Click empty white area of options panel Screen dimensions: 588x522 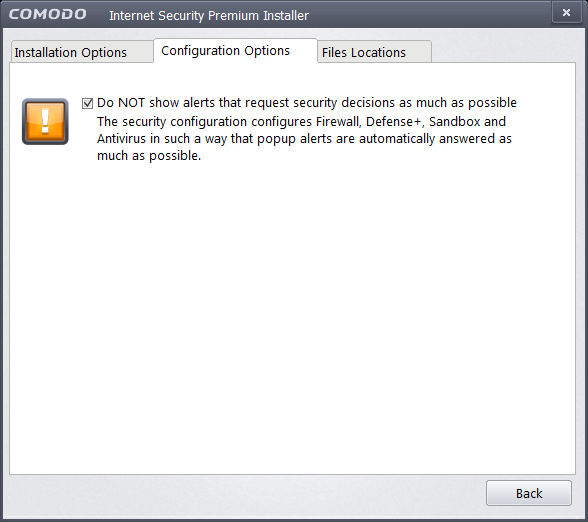pos(292,319)
